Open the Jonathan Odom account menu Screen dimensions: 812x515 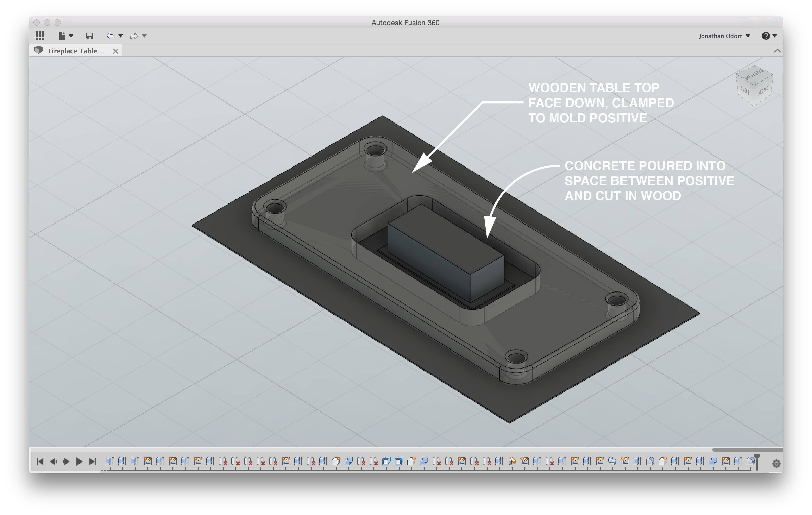click(724, 36)
